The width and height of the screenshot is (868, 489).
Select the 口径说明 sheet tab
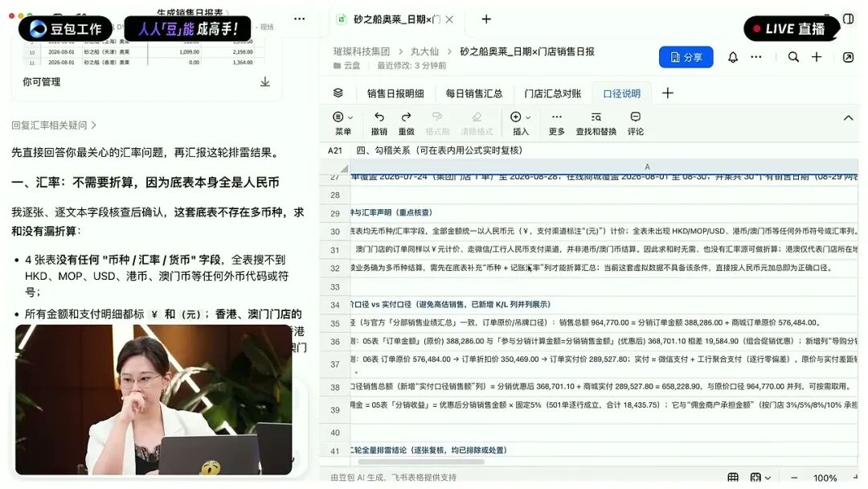click(x=621, y=93)
